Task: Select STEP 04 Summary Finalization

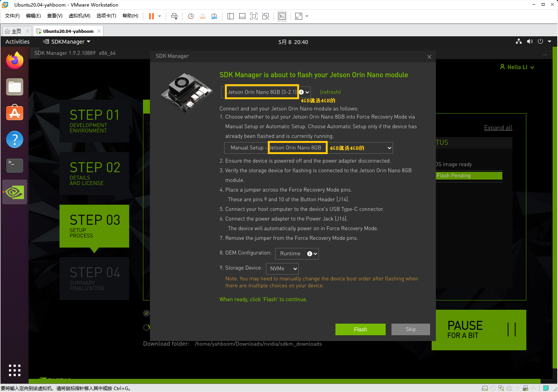Action: pos(94,278)
